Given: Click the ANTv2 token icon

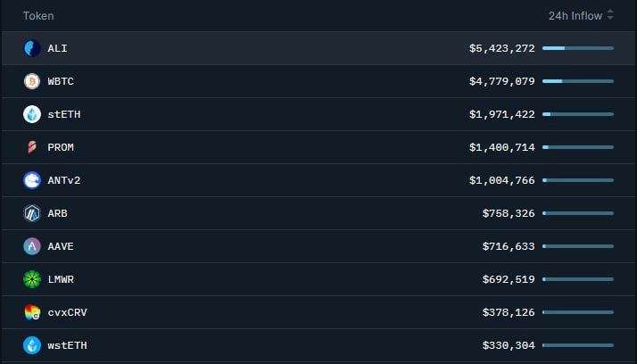Looking at the screenshot, I should pyautogui.click(x=32, y=180).
